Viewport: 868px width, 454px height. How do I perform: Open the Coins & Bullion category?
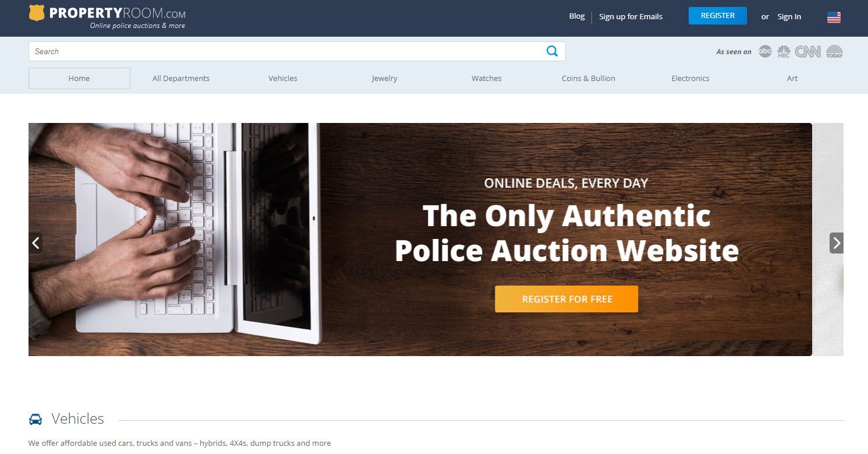pyautogui.click(x=589, y=78)
